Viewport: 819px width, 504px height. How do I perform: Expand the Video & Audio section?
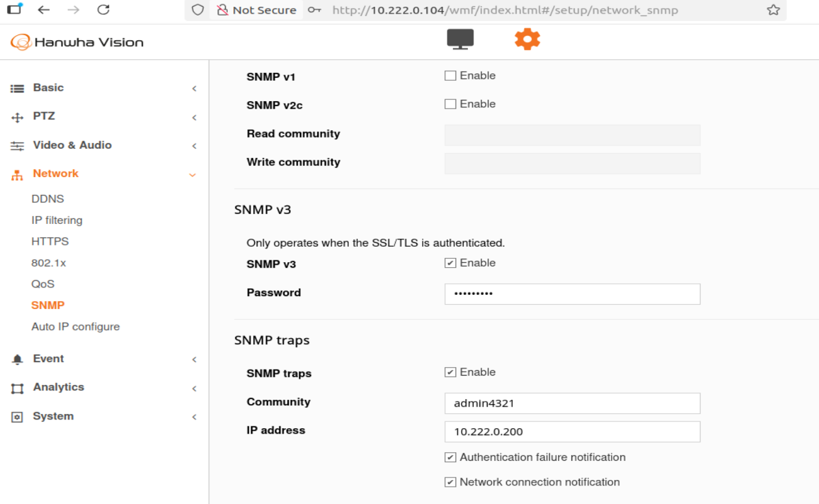point(72,145)
